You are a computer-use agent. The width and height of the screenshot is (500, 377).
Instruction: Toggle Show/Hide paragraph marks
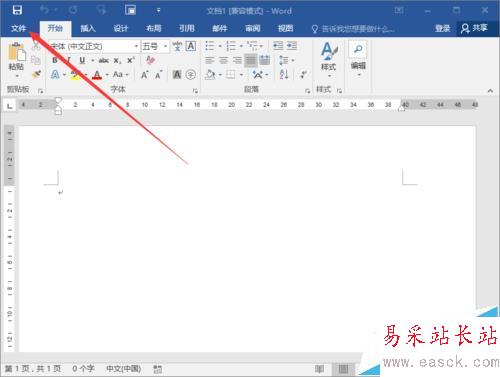point(303,75)
